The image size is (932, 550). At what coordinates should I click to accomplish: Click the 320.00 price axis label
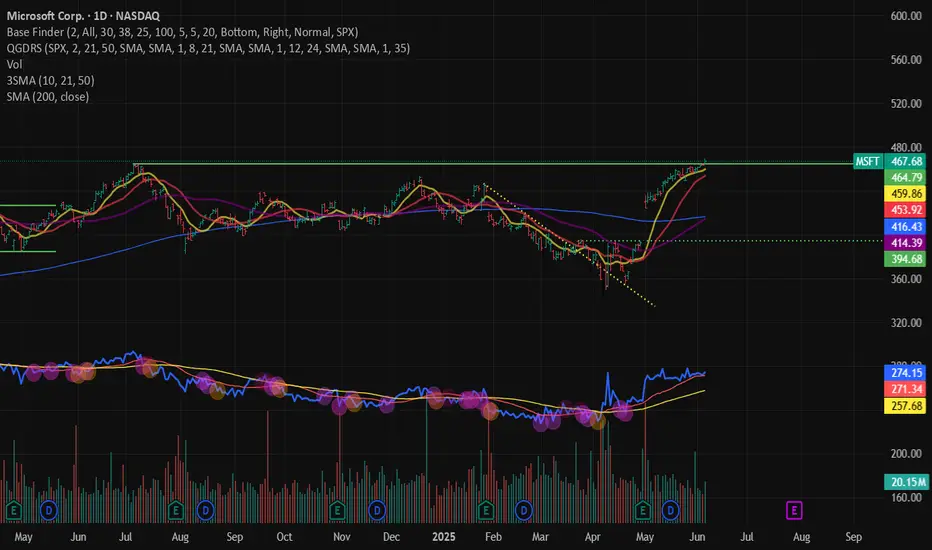[x=906, y=323]
